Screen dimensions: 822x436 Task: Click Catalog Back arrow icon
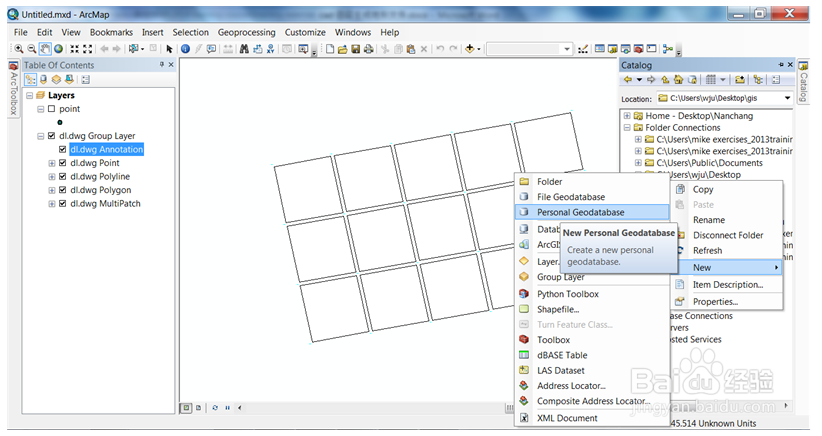pyautogui.click(x=628, y=80)
